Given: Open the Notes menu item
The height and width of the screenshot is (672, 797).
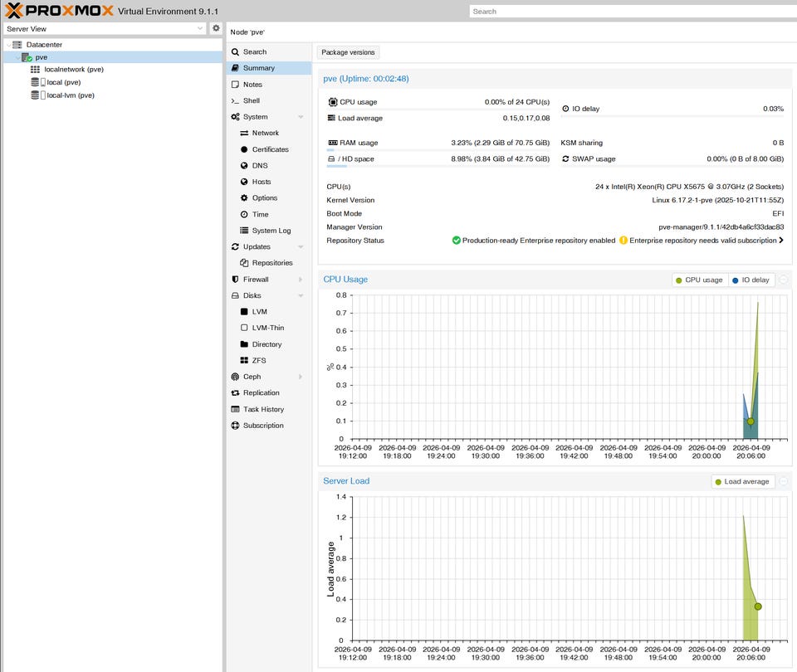Looking at the screenshot, I should tap(269, 85).
